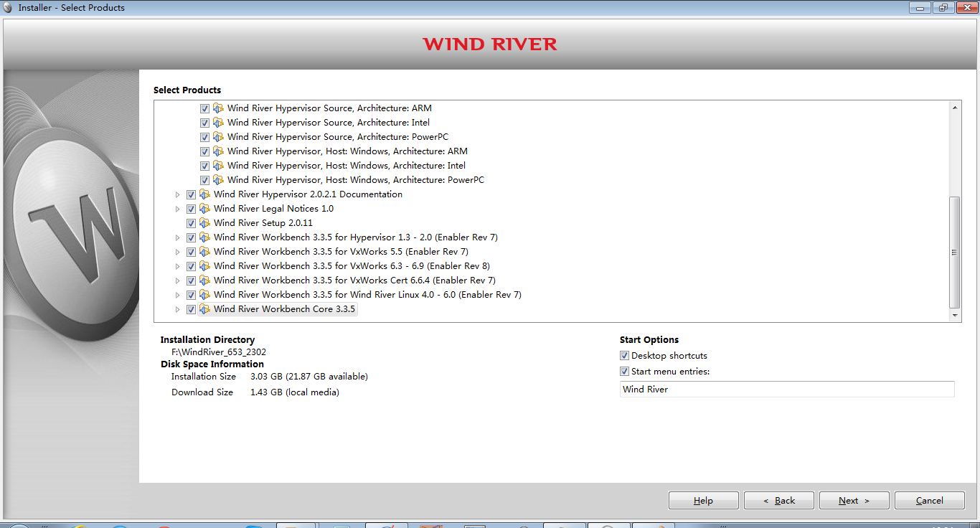Uncheck Workbench Core 3.3.5 checkbox
This screenshot has height=528, width=980.
(191, 309)
